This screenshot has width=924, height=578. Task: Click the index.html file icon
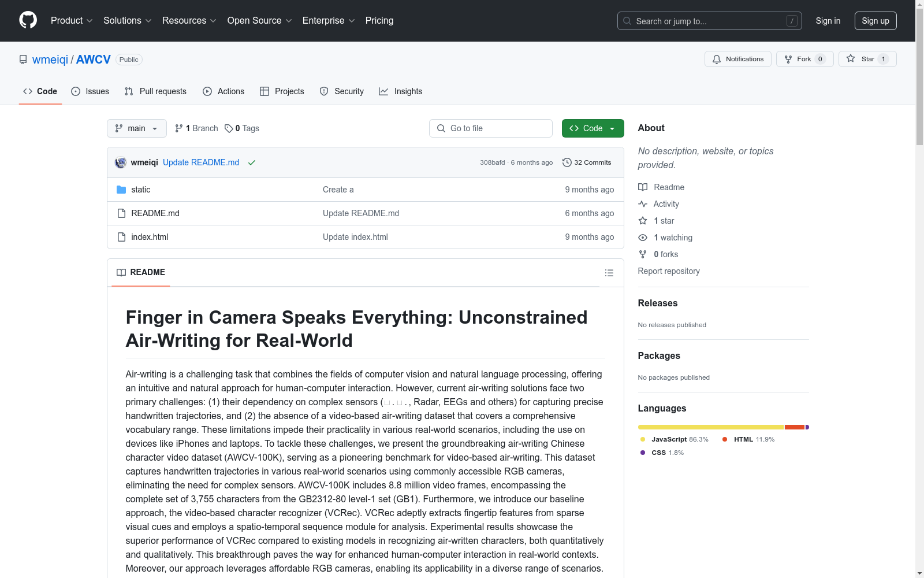[x=121, y=237]
